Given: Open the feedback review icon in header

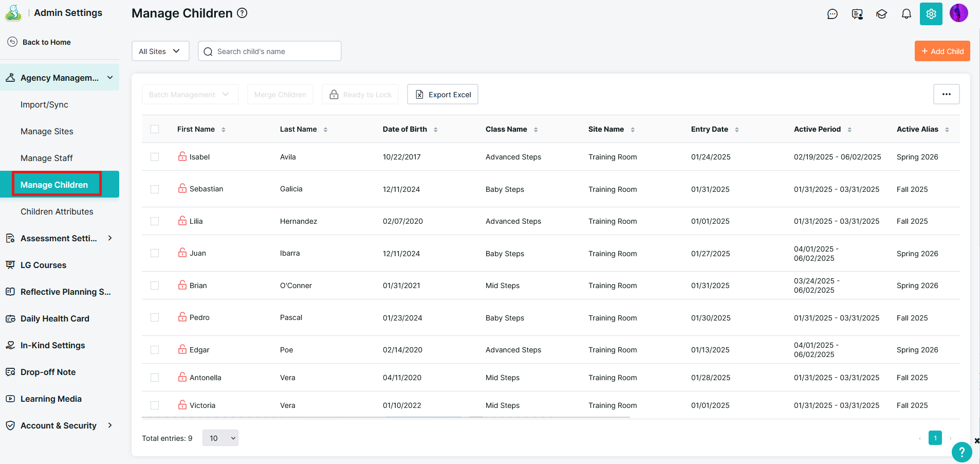Looking at the screenshot, I should click(857, 14).
